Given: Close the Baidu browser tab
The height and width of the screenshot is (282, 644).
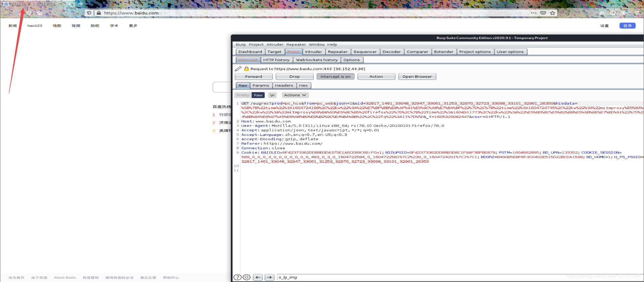Looking at the screenshot, I should (x=70, y=4).
